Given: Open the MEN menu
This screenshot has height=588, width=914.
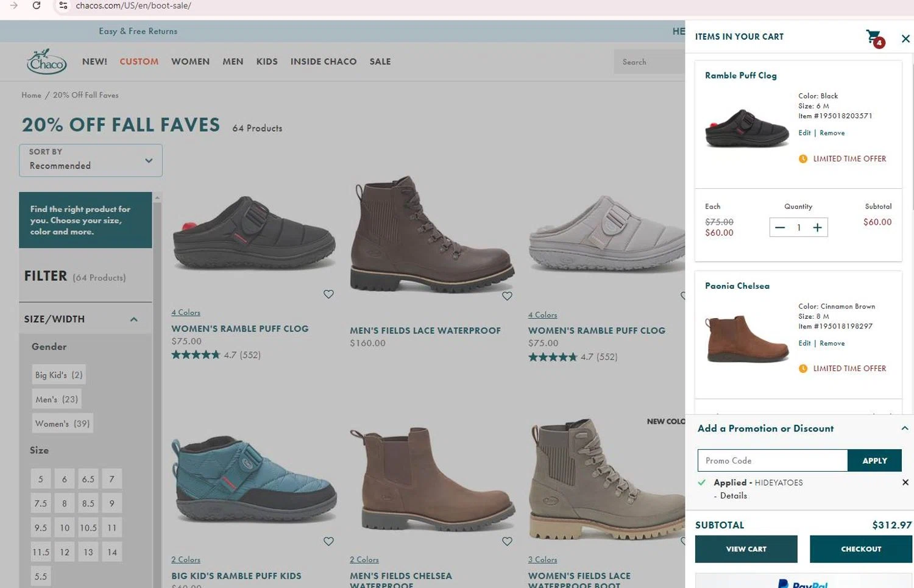Looking at the screenshot, I should tap(233, 62).
